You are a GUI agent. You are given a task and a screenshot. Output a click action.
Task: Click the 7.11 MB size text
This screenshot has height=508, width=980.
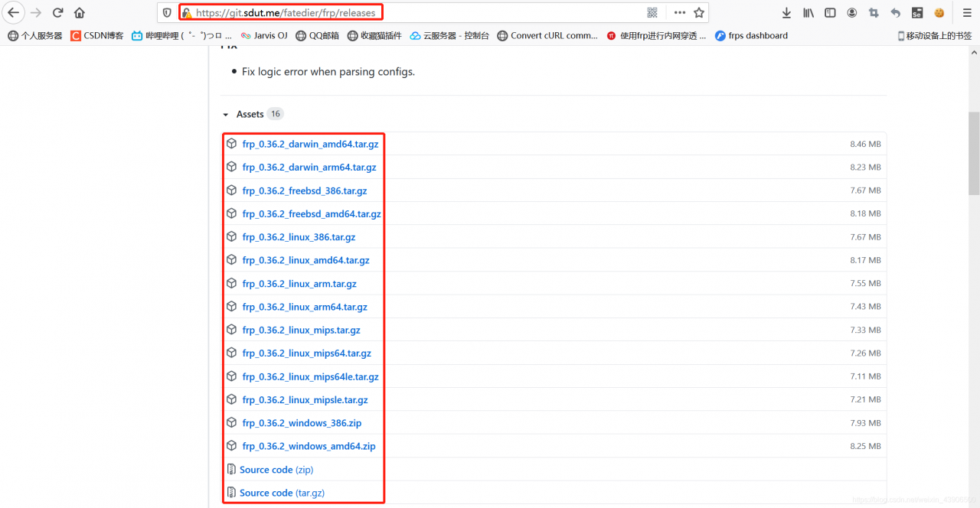(865, 376)
